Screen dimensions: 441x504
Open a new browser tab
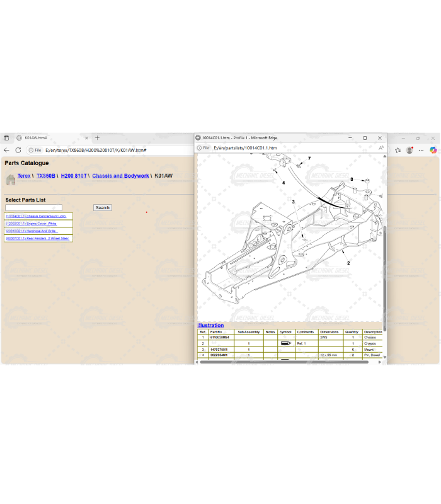(97, 138)
